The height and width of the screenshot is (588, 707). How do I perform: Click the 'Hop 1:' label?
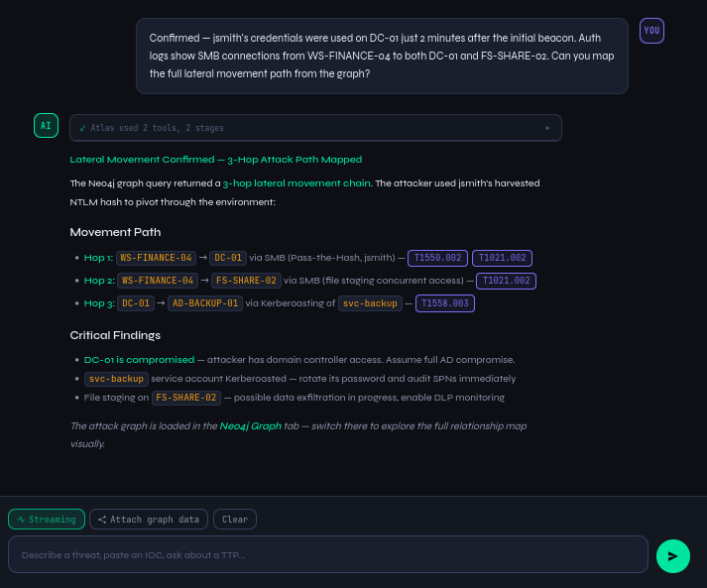click(x=98, y=258)
